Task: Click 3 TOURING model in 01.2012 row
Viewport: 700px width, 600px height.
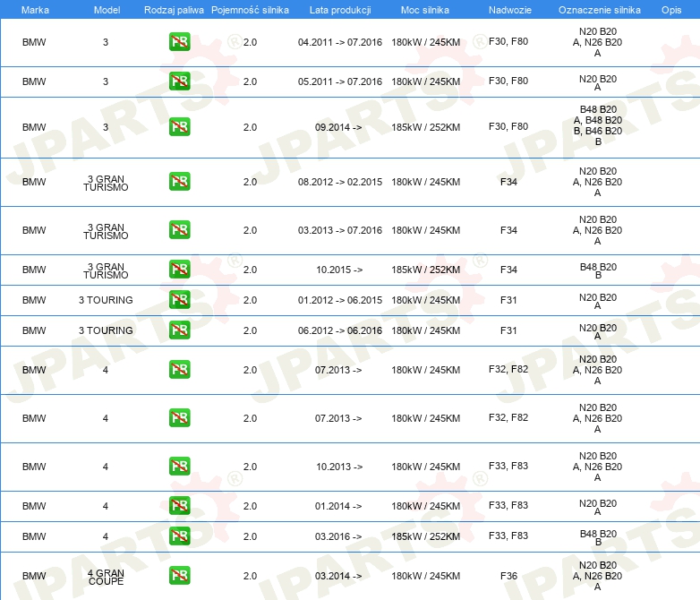Action: click(106, 300)
